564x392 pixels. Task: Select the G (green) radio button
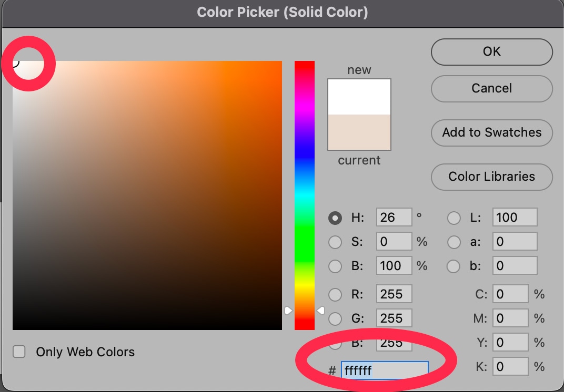[x=335, y=318]
